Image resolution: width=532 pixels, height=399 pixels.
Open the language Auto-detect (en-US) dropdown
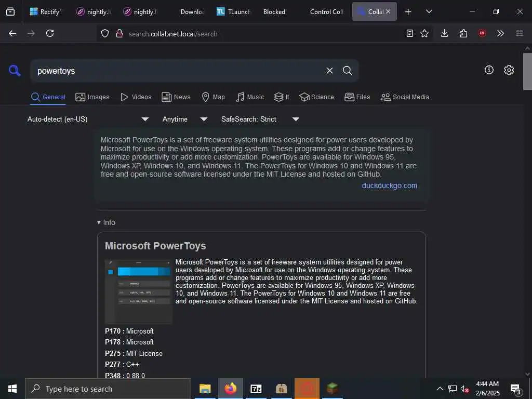(x=88, y=119)
